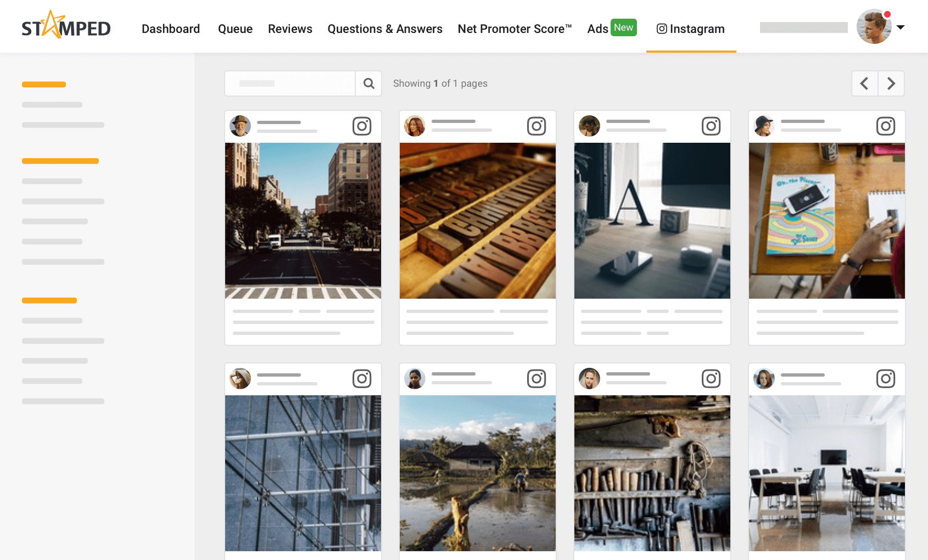This screenshot has height=560, width=928.
Task: Open the user account dropdown arrow
Action: (x=901, y=27)
